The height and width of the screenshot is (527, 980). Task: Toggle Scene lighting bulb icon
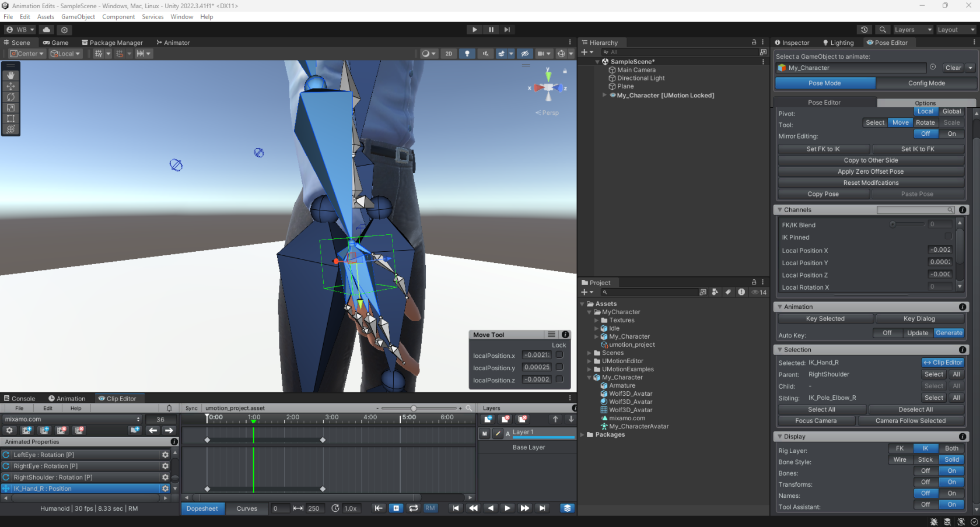467,54
